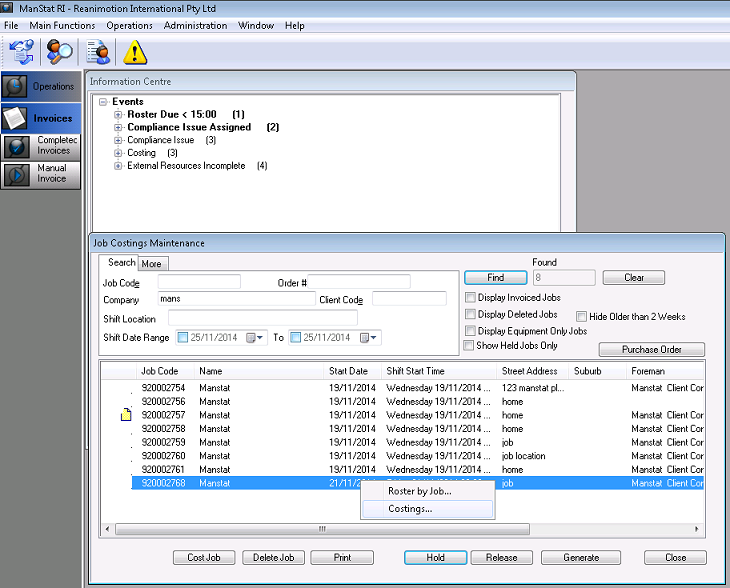Collapse the Events tree node

[x=103, y=101]
